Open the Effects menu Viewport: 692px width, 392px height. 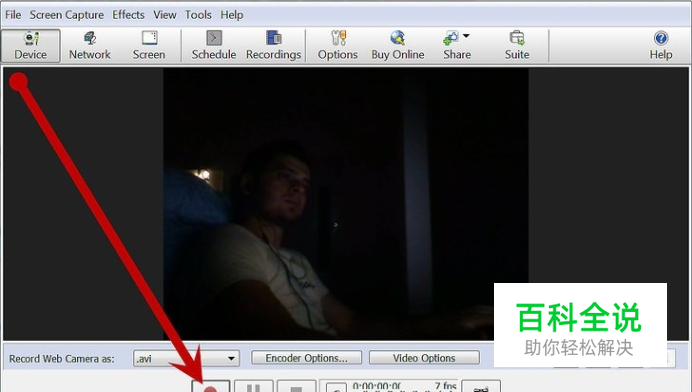click(128, 15)
